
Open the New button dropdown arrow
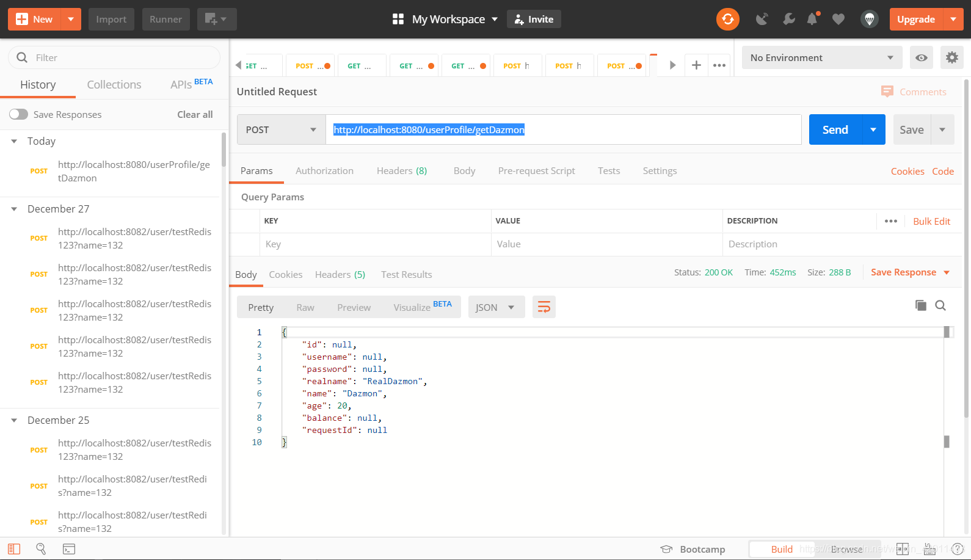71,20
